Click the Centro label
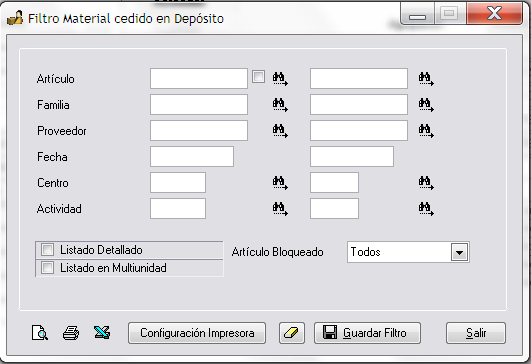Image resolution: width=531 pixels, height=364 pixels. point(52,183)
